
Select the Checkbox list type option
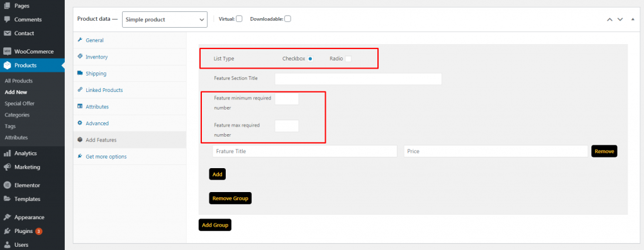310,59
